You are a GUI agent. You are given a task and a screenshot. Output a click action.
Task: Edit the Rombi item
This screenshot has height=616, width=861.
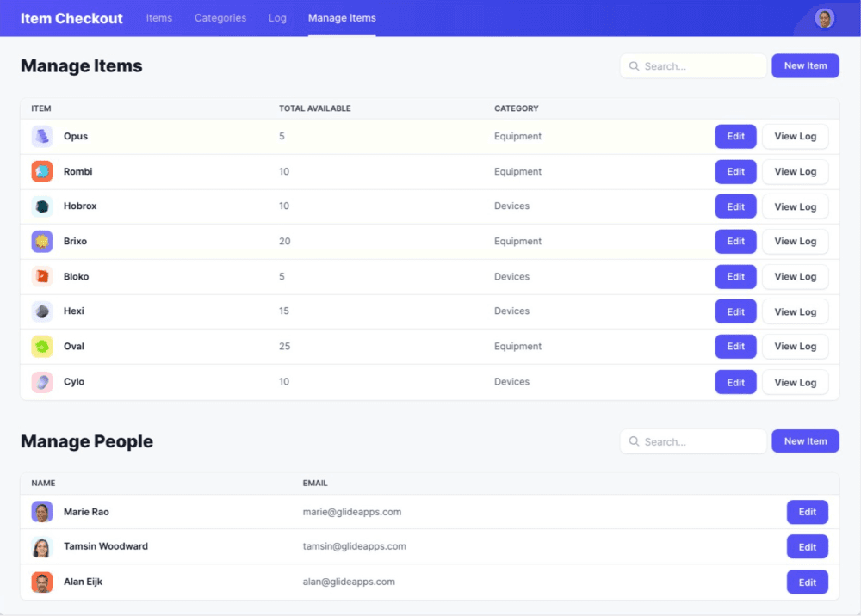pyautogui.click(x=735, y=172)
